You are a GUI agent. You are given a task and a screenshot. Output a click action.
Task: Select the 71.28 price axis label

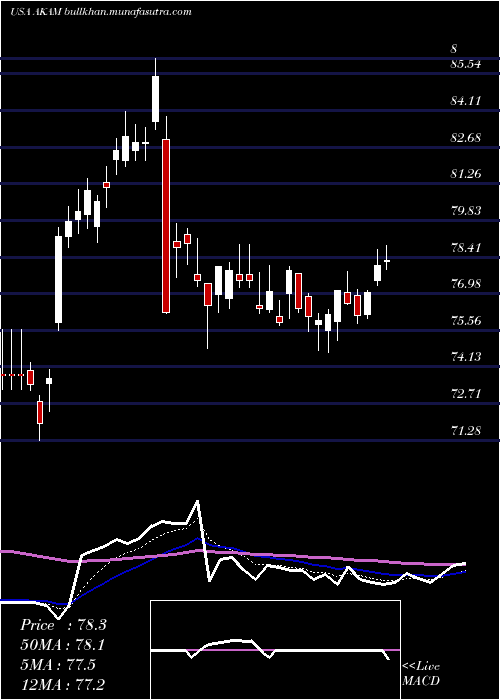pos(466,431)
